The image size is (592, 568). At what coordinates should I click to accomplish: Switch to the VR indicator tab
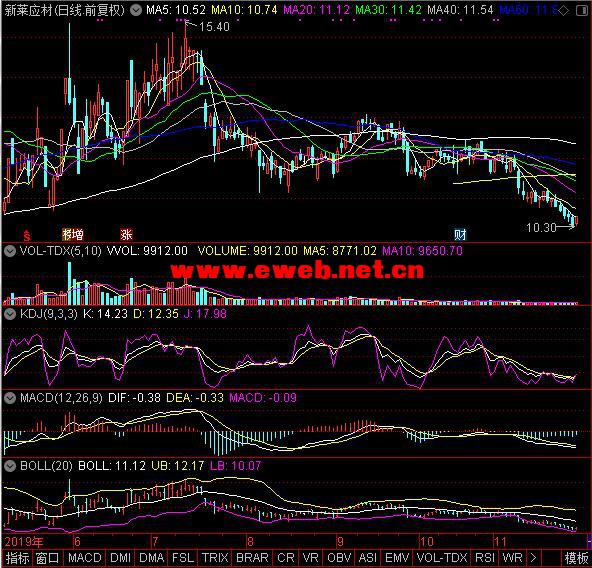pos(310,558)
